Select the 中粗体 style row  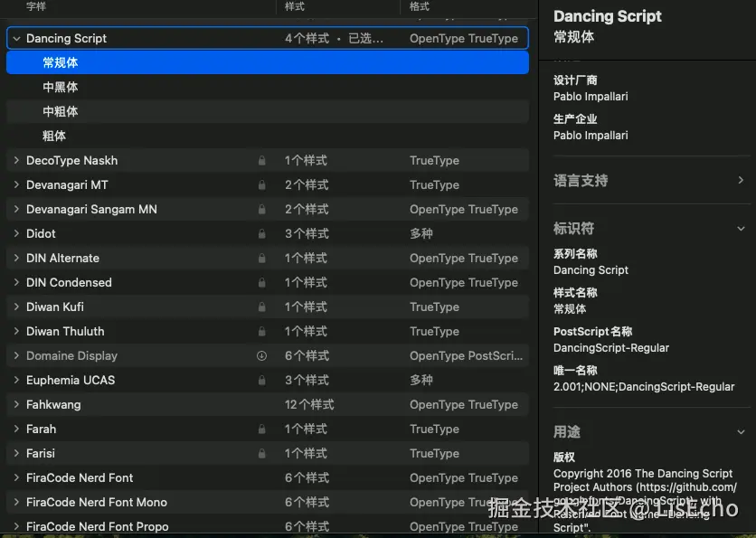pyautogui.click(x=268, y=111)
